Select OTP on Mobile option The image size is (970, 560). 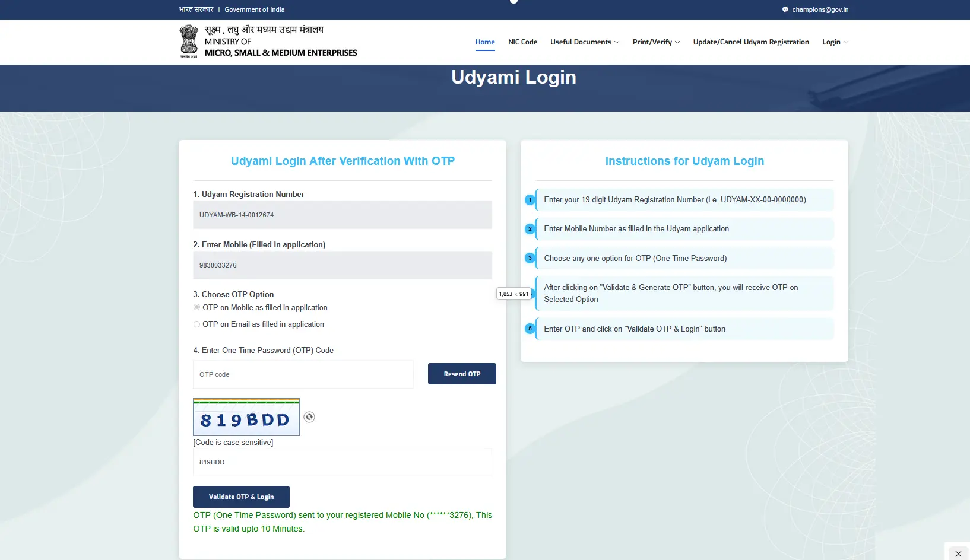(x=196, y=307)
